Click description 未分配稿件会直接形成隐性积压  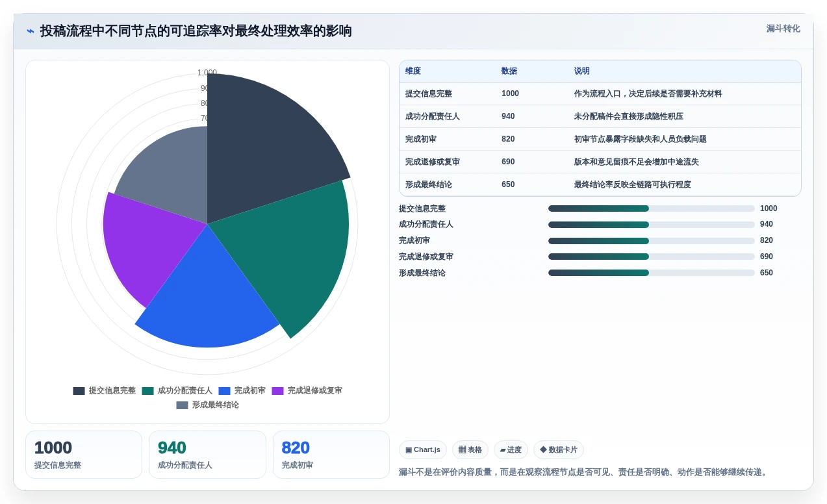point(629,116)
